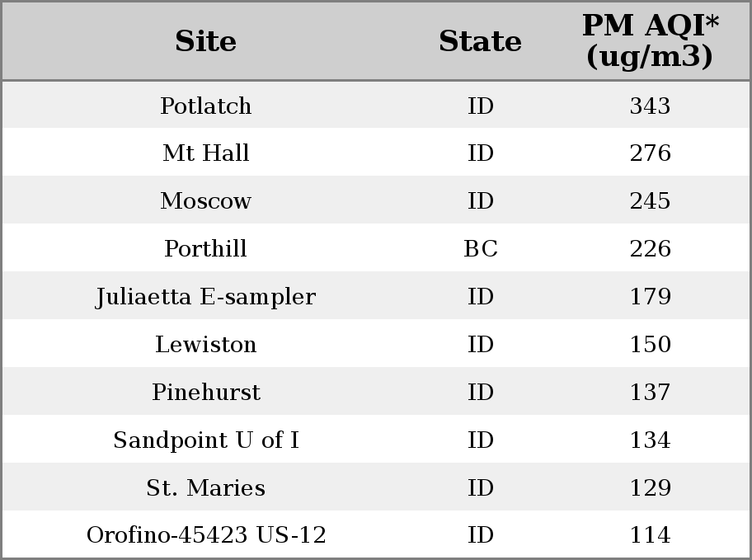
Task: Select Juliaetta E-sampler site entry
Action: (x=206, y=297)
